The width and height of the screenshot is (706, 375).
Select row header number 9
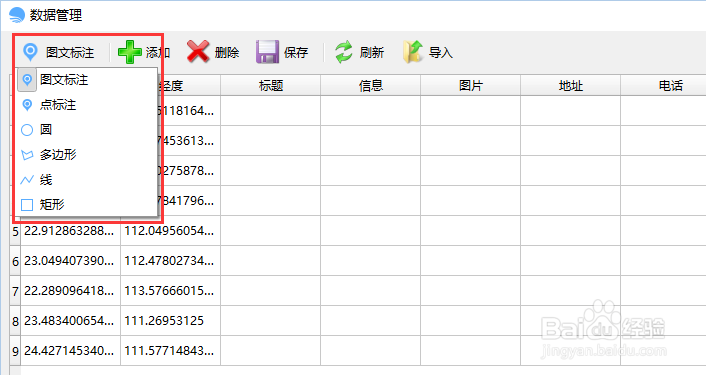[15, 351]
